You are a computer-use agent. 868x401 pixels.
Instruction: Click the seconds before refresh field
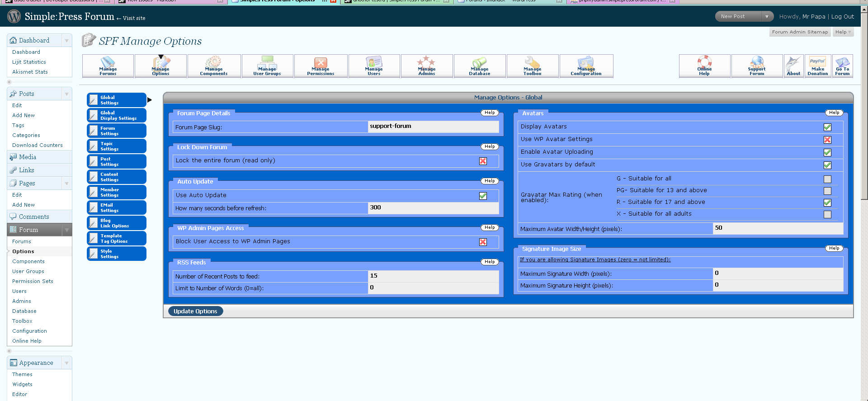click(433, 208)
